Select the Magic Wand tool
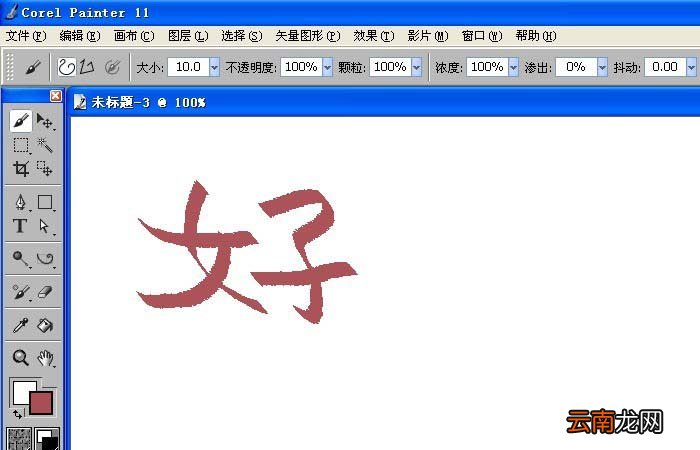 45,145
